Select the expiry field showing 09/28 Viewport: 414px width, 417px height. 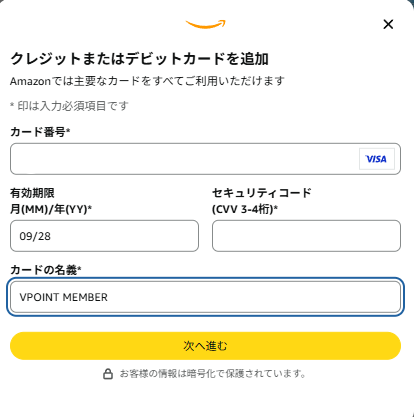[104, 236]
